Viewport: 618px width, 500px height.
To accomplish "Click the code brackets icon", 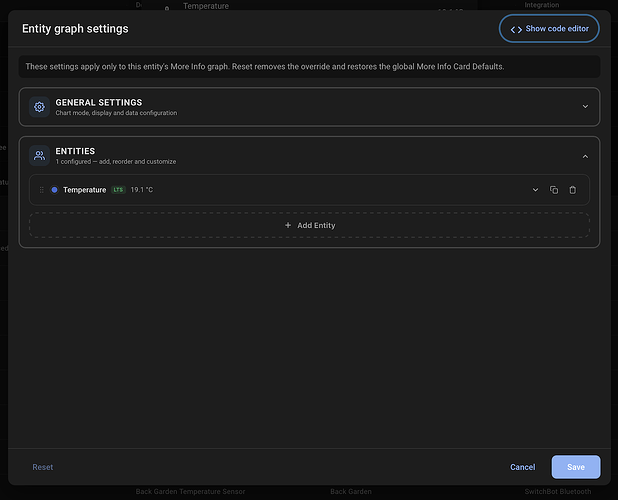I will (516, 29).
